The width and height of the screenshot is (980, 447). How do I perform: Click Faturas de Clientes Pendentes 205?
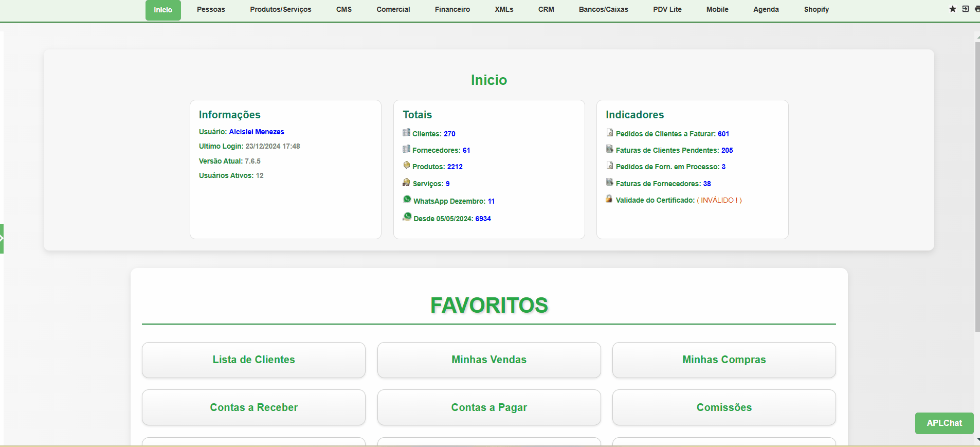coord(727,150)
